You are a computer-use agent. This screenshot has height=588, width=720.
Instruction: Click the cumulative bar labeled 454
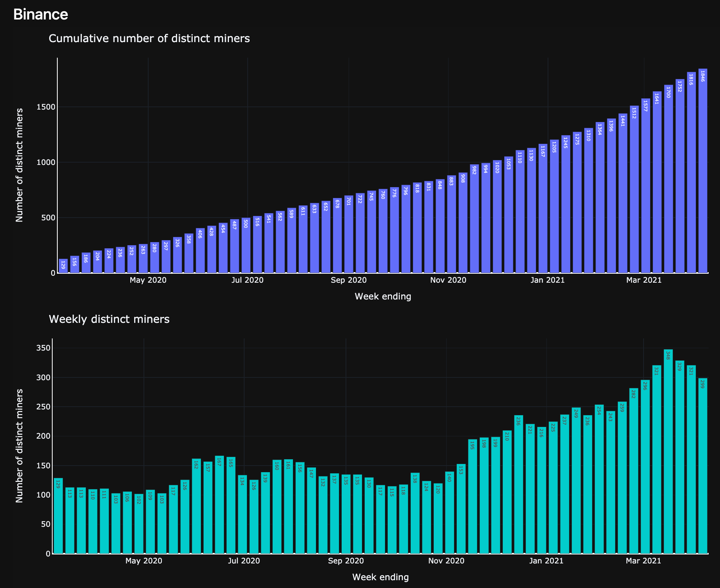click(x=223, y=248)
